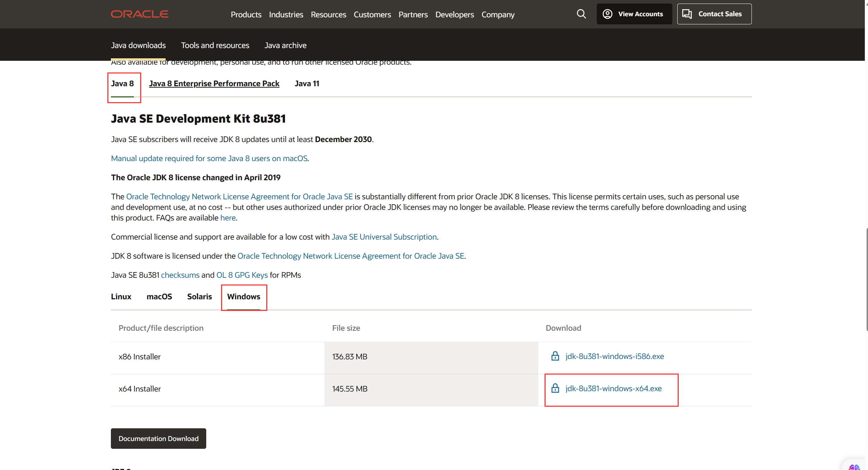
Task: Click lock icon beside x64 installer
Action: [x=555, y=388]
